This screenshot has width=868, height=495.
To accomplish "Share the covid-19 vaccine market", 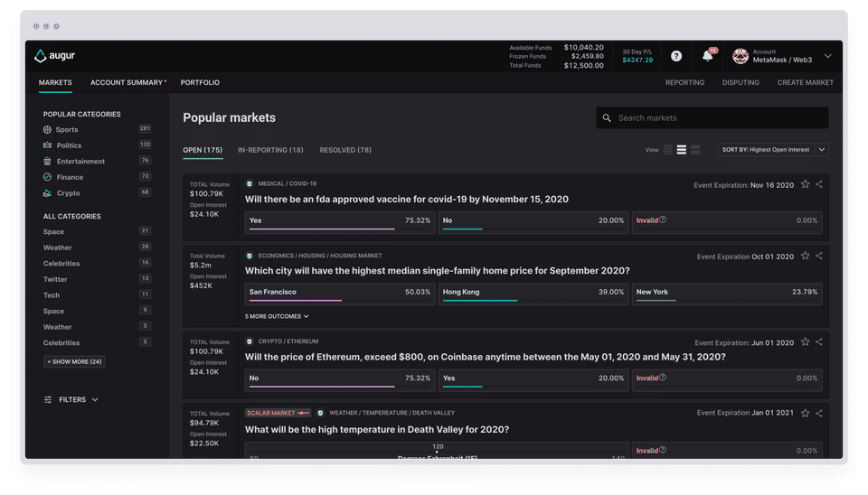I will pyautogui.click(x=819, y=184).
